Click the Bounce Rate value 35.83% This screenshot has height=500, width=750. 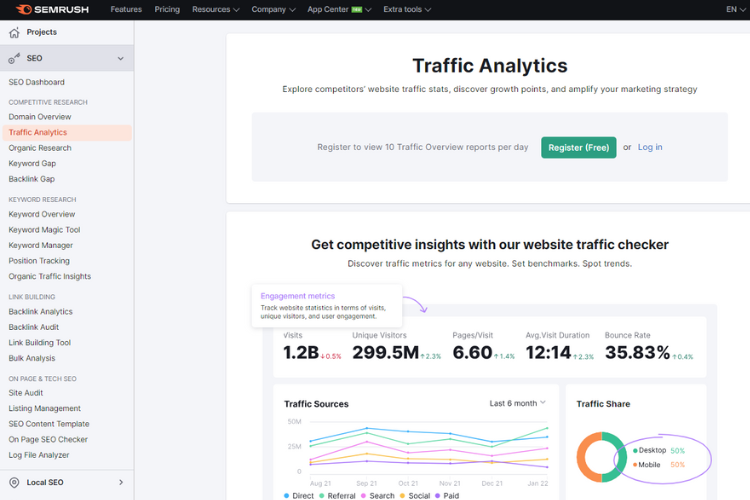click(x=638, y=353)
